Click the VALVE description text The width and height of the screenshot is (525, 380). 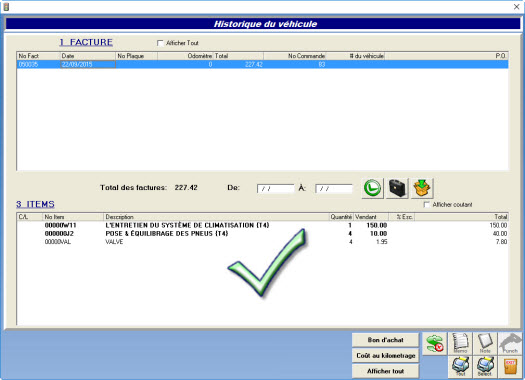tap(114, 242)
